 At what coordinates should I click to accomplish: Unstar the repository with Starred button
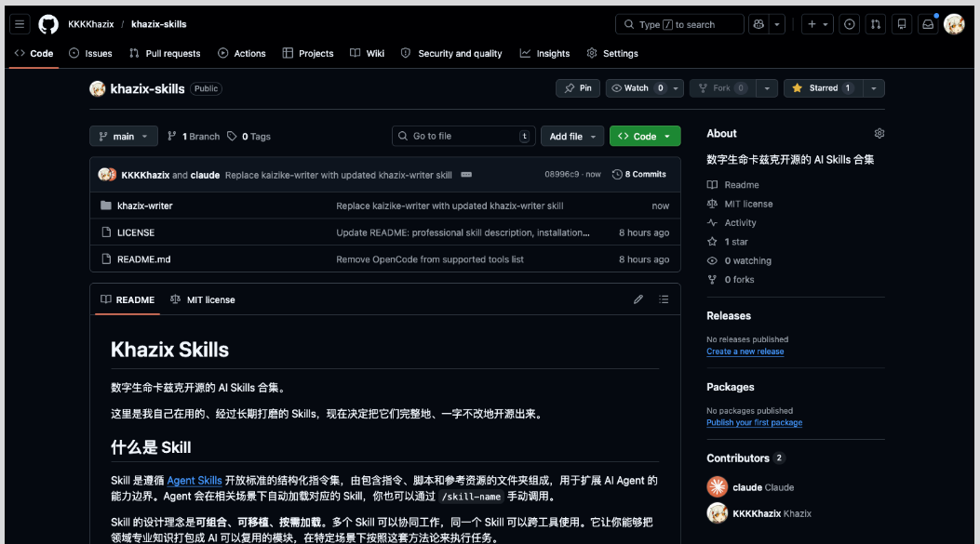(823, 88)
